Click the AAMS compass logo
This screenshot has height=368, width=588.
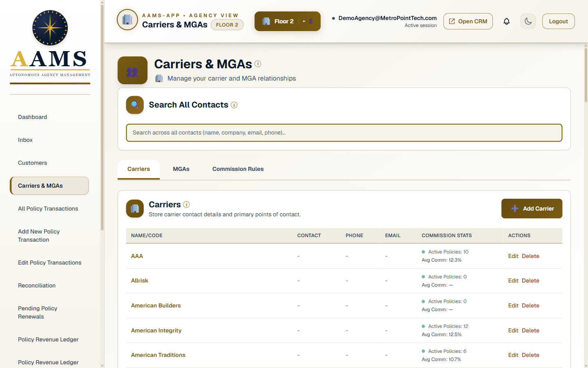[x=50, y=27]
